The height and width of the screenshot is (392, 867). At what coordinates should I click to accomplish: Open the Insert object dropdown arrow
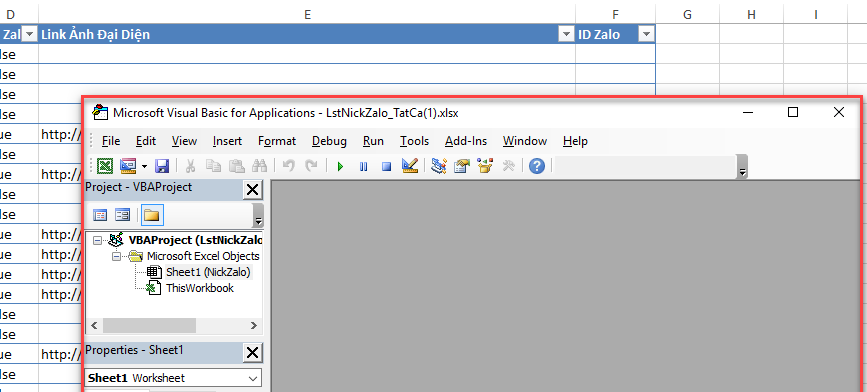pyautogui.click(x=144, y=166)
